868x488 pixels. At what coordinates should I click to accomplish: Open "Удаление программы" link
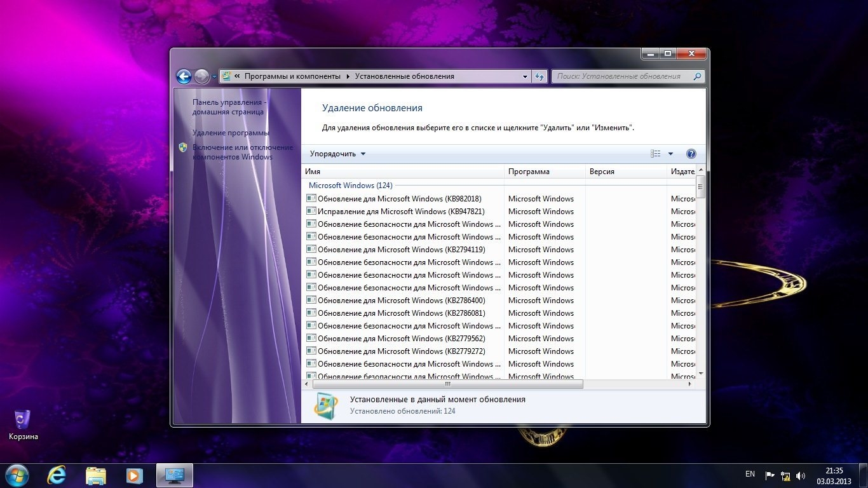[231, 133]
